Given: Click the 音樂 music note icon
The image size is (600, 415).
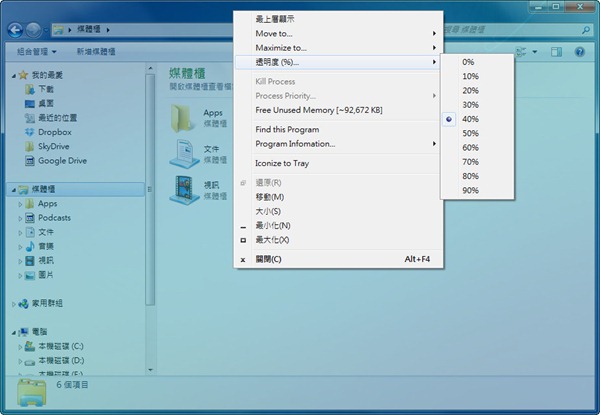Looking at the screenshot, I should 29,246.
